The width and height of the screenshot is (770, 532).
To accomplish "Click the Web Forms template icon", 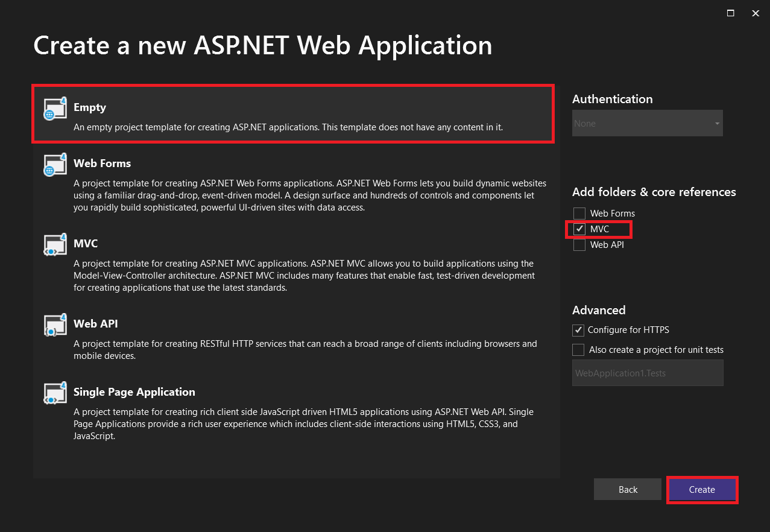I will coord(54,165).
